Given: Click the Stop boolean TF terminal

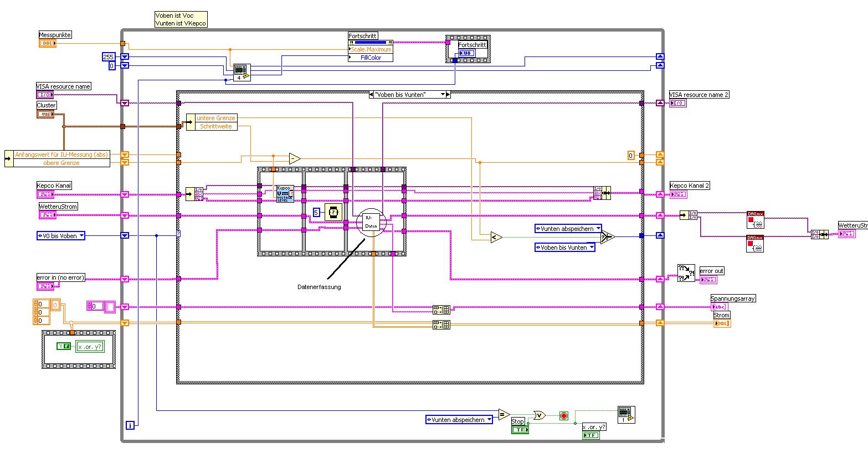Looking at the screenshot, I should pos(520,430).
